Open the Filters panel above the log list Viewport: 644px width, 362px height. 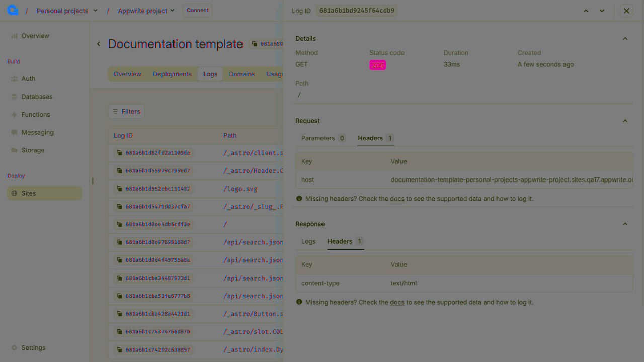126,111
